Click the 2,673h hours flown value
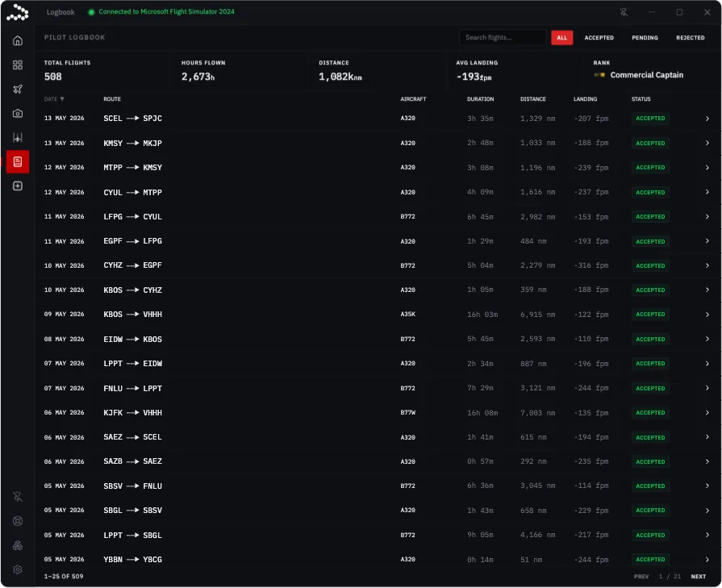722x588 pixels. pos(198,77)
